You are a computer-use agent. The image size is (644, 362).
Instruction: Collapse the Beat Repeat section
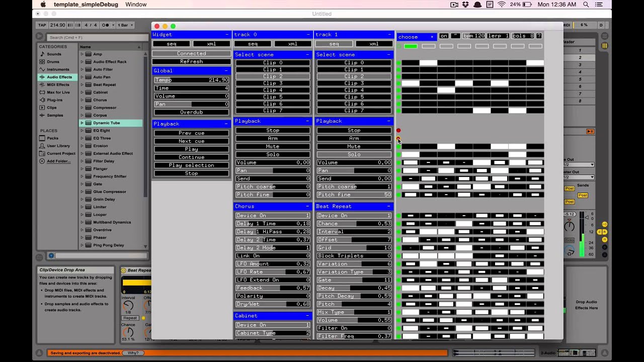tap(389, 207)
